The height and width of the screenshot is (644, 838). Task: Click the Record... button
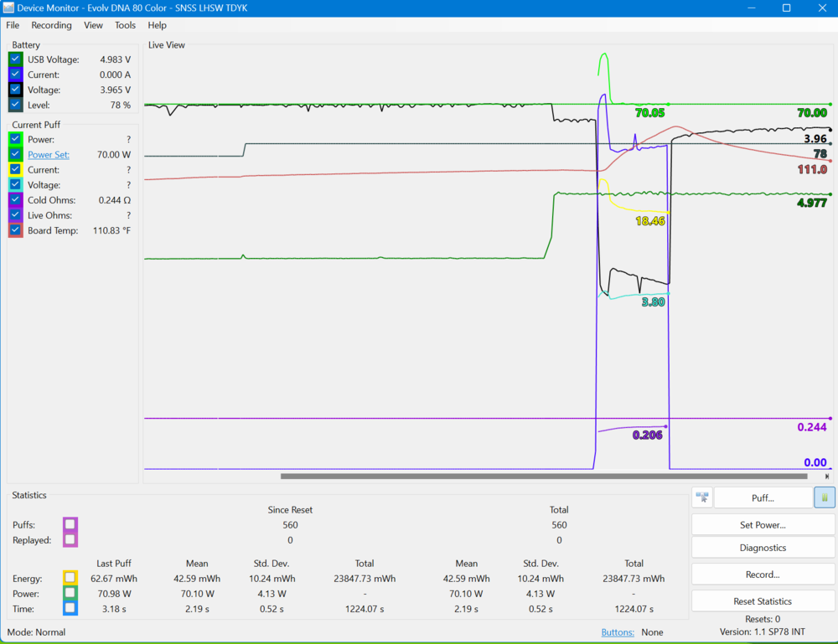coord(763,574)
